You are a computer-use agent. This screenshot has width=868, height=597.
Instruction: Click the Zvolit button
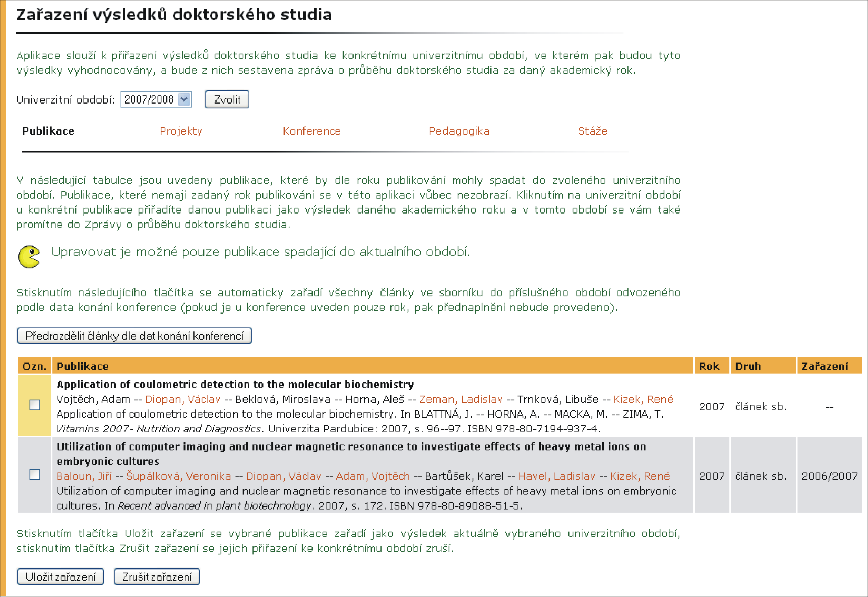pyautogui.click(x=227, y=99)
